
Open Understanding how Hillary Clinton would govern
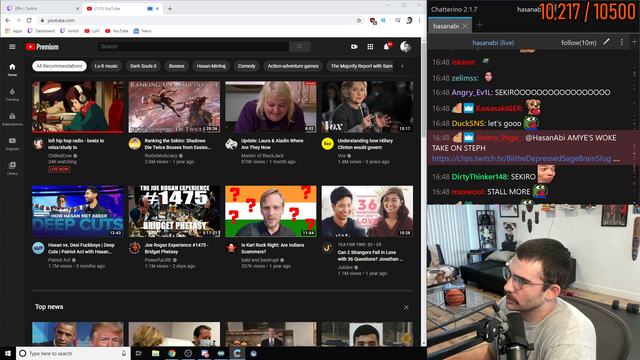tap(365, 144)
